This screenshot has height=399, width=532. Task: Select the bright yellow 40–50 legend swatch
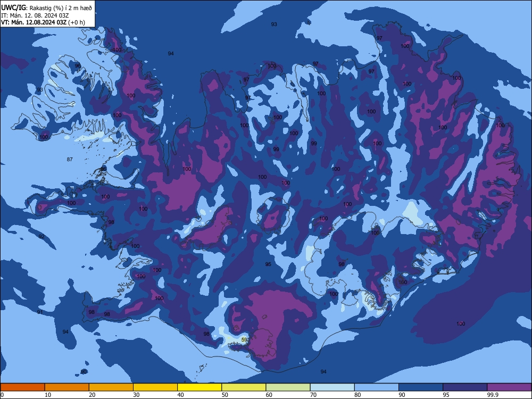(199, 387)
